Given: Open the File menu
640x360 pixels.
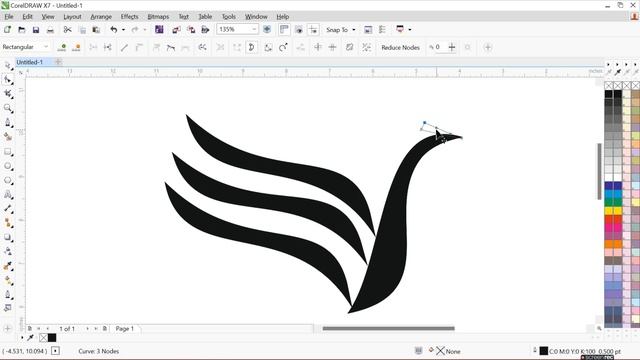Looking at the screenshot, I should tap(9, 17).
